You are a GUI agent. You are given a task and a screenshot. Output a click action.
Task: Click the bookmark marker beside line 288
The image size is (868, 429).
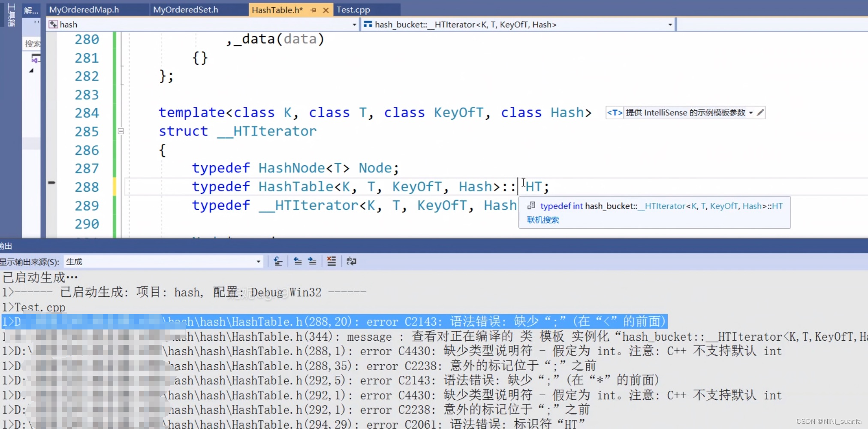click(x=51, y=183)
